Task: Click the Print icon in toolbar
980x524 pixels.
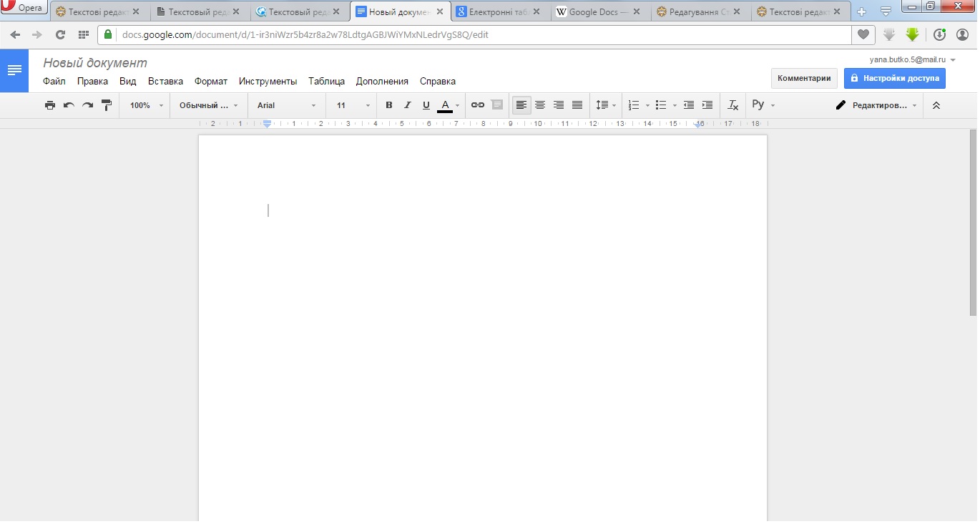Action: pyautogui.click(x=50, y=105)
